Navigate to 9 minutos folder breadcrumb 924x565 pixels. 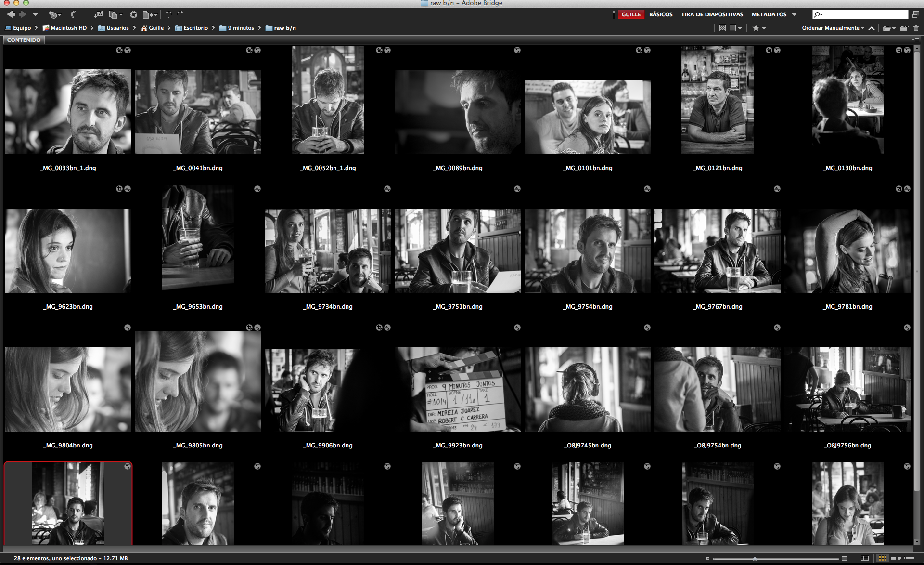pyautogui.click(x=241, y=28)
